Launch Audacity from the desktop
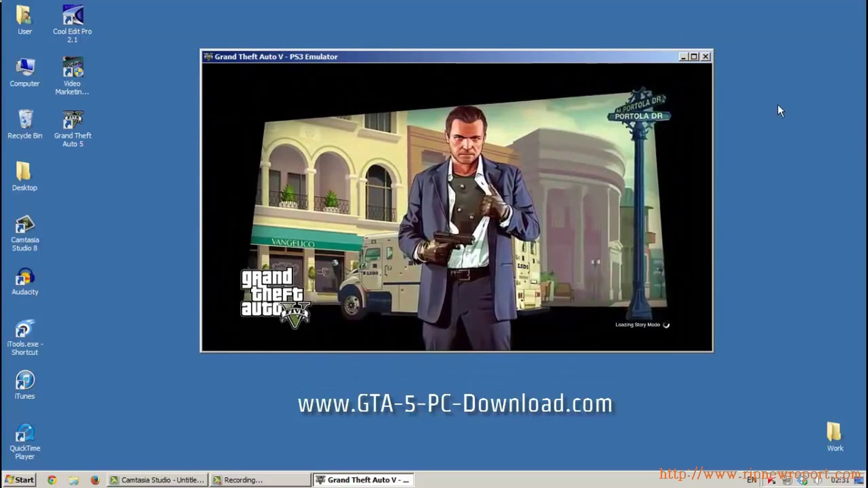 25,277
